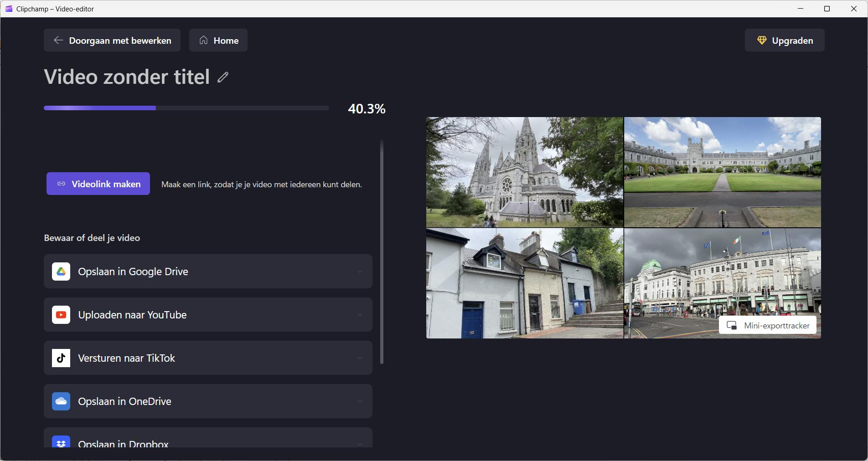Image resolution: width=868 pixels, height=461 pixels.
Task: Click the house icon on Home
Action: (204, 40)
